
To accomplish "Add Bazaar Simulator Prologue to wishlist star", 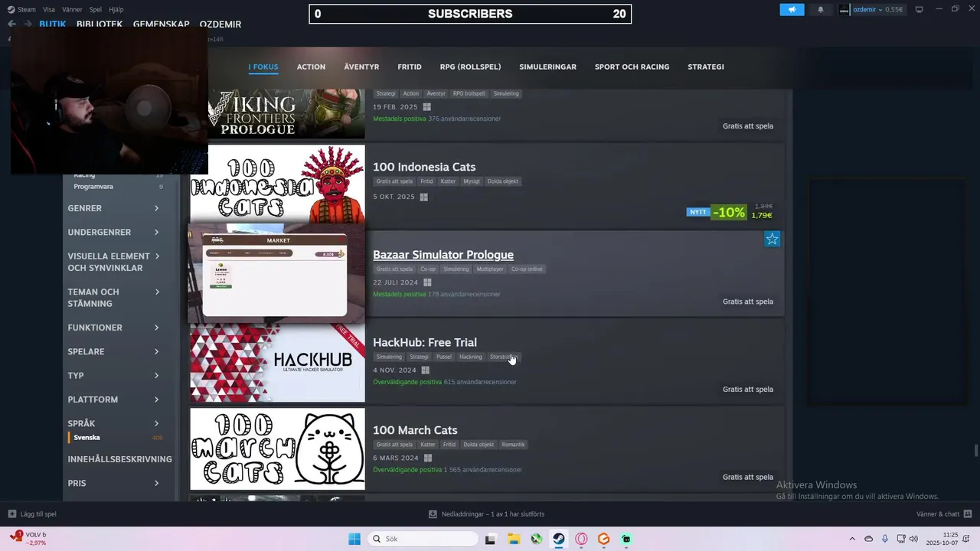I will click(772, 240).
